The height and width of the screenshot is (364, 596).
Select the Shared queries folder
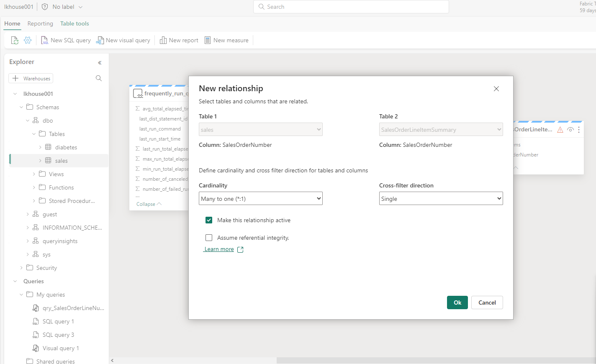pos(55,361)
